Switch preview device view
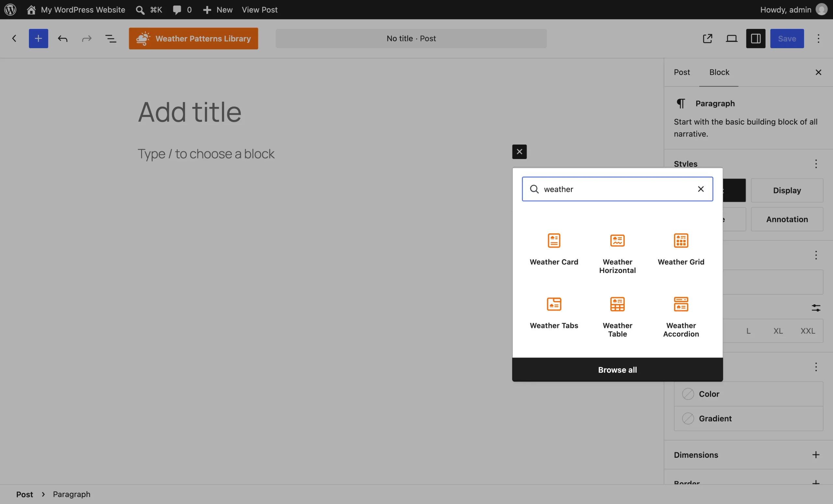The height and width of the screenshot is (504, 833). pyautogui.click(x=731, y=38)
